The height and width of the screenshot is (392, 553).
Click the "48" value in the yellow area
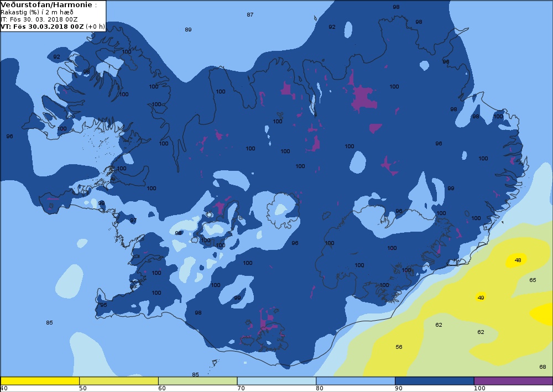(518, 260)
